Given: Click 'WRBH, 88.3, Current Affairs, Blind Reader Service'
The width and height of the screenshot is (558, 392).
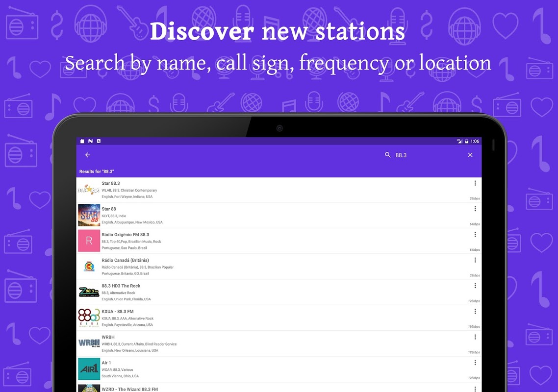Looking at the screenshot, I should point(139,344).
